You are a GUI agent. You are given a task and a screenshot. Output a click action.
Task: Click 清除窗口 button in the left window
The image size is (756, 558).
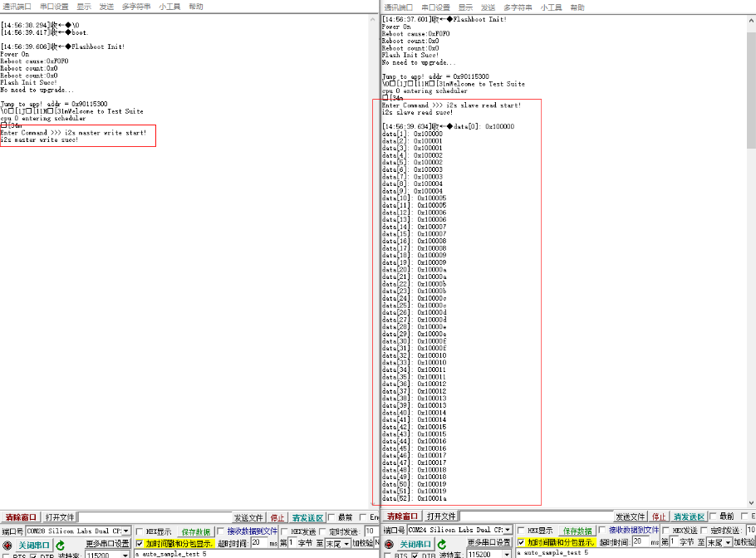coord(22,517)
